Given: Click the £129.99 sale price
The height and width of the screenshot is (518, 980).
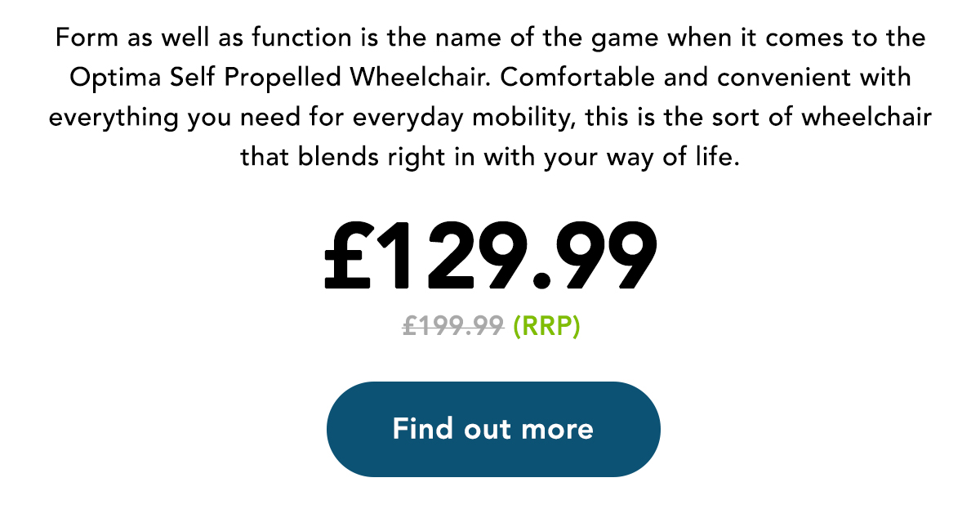Looking at the screenshot, I should click(490, 256).
